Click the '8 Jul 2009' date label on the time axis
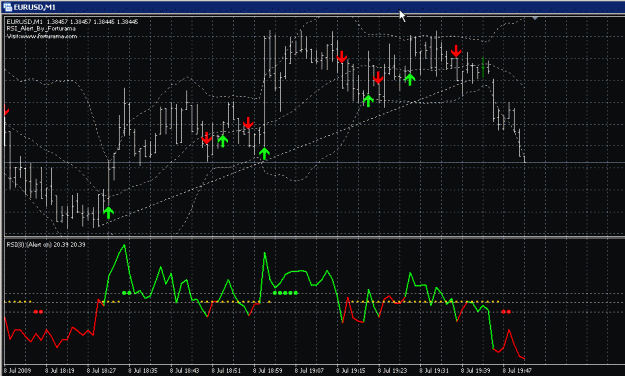The image size is (625, 376). coord(18,370)
